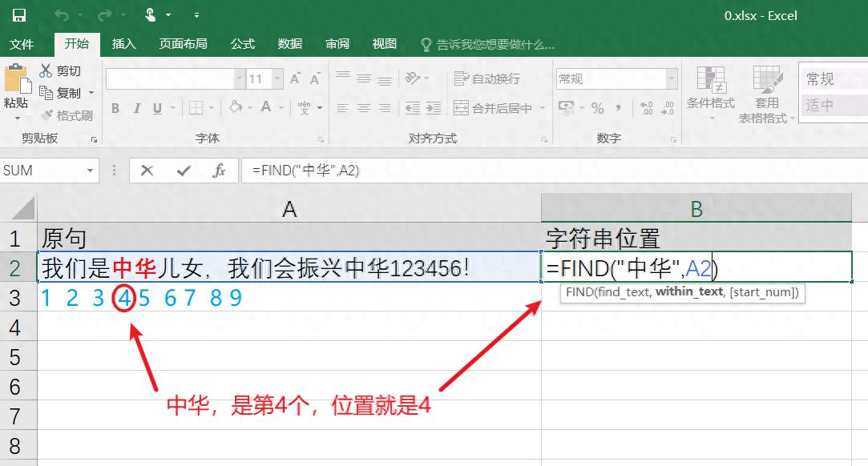Click the font color A icon
Screen dimensions: 868x466
click(x=266, y=106)
